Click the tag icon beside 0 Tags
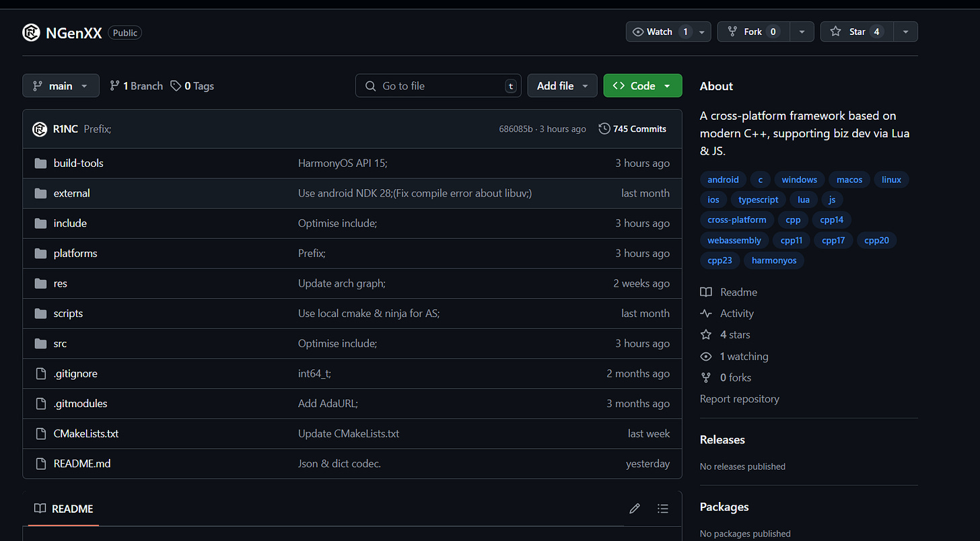980x541 pixels. point(176,86)
